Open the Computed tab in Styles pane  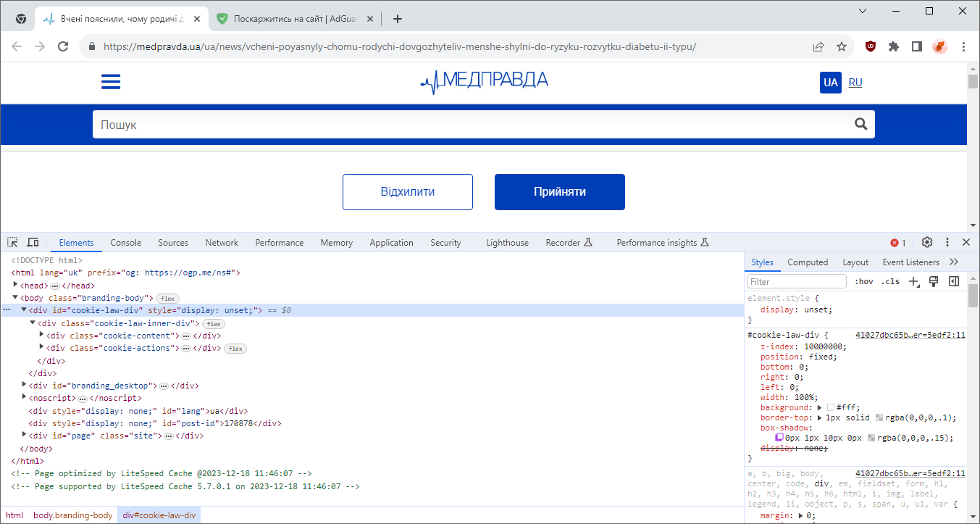(x=808, y=262)
